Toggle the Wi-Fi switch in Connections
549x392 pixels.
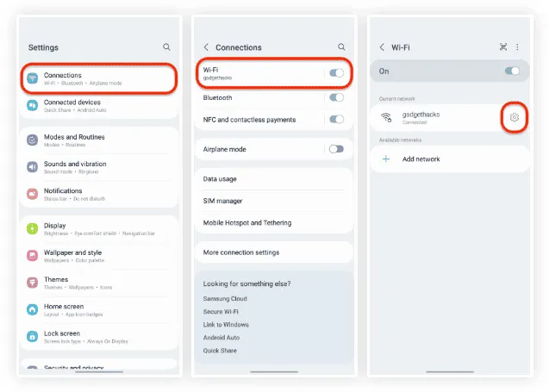pyautogui.click(x=336, y=73)
